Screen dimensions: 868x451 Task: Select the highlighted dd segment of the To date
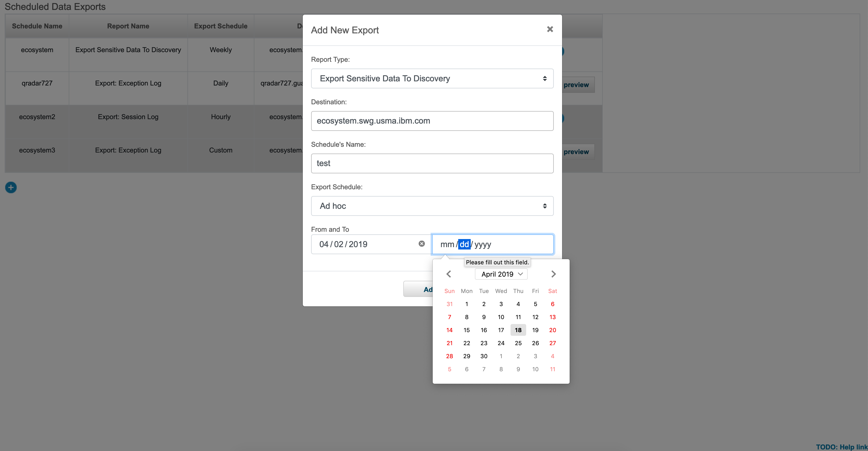pos(464,244)
